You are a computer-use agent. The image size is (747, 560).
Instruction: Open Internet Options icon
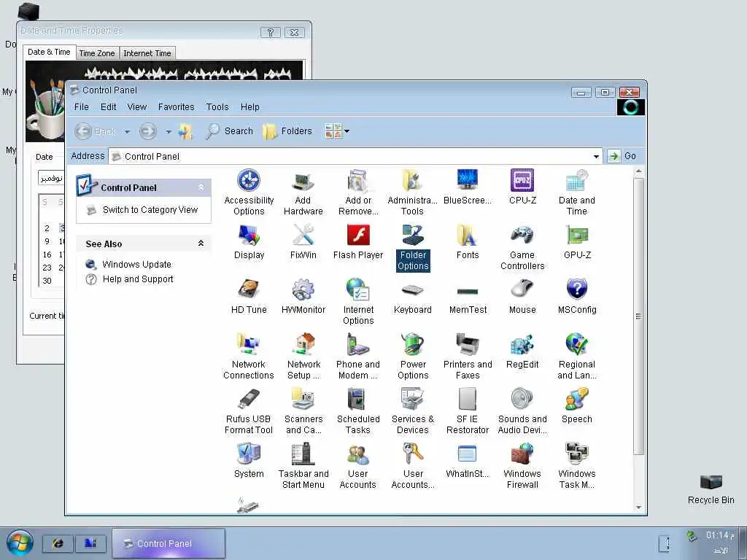(x=358, y=302)
